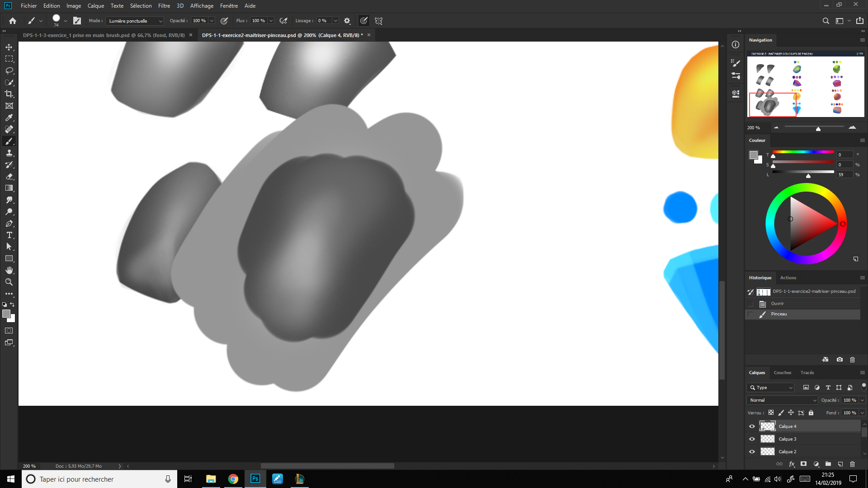Open the Filtre menu
Image resolution: width=868 pixels, height=488 pixels.
(x=164, y=6)
